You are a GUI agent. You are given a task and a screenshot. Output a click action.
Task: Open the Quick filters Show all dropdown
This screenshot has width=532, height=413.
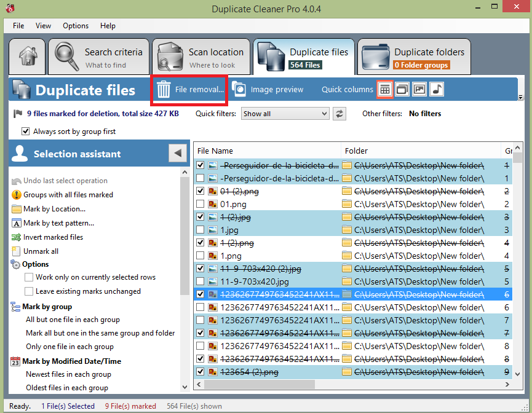(x=285, y=114)
